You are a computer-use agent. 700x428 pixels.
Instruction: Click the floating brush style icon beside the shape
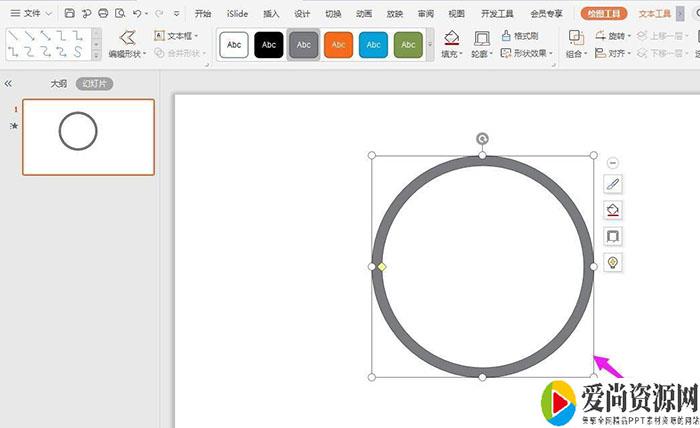(613, 184)
